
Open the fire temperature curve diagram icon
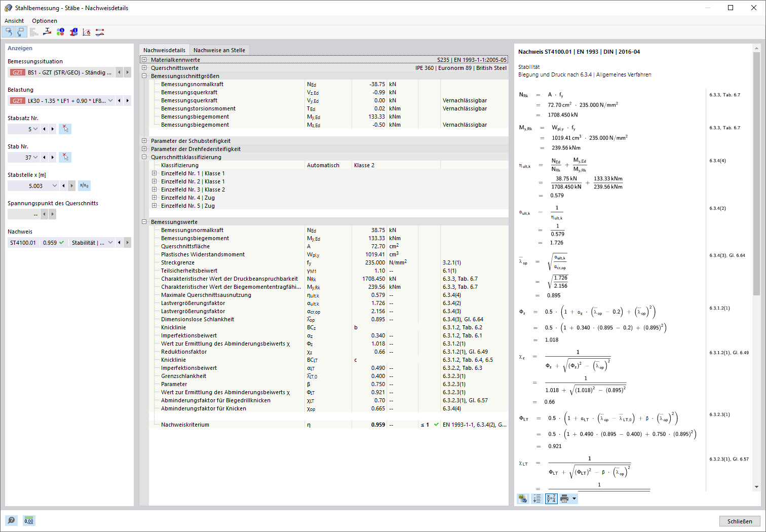[87, 32]
